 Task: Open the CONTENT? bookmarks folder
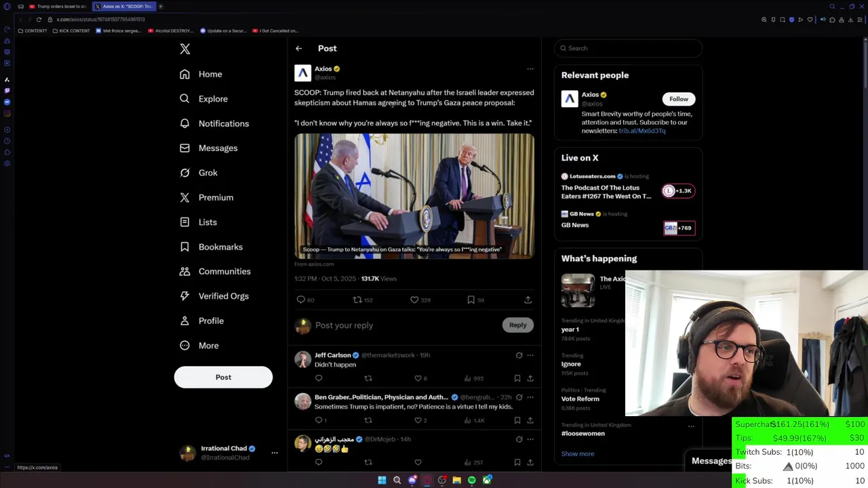(x=33, y=30)
